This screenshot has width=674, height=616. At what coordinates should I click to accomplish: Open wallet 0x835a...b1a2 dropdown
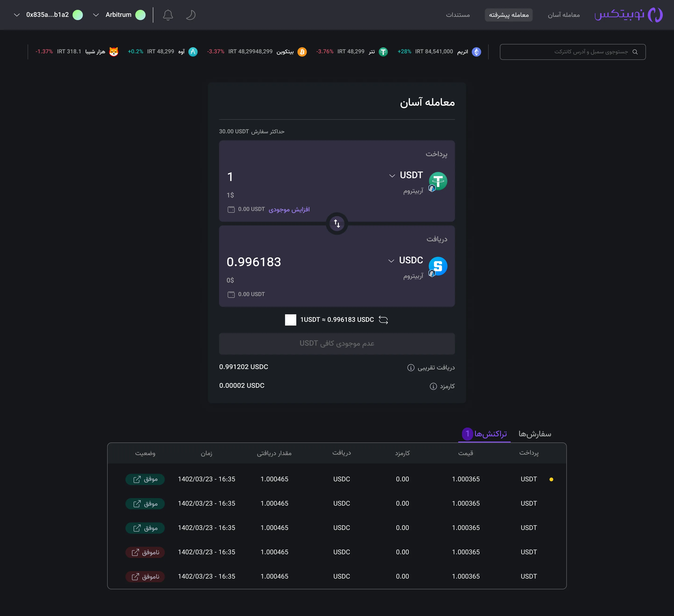[x=48, y=15]
